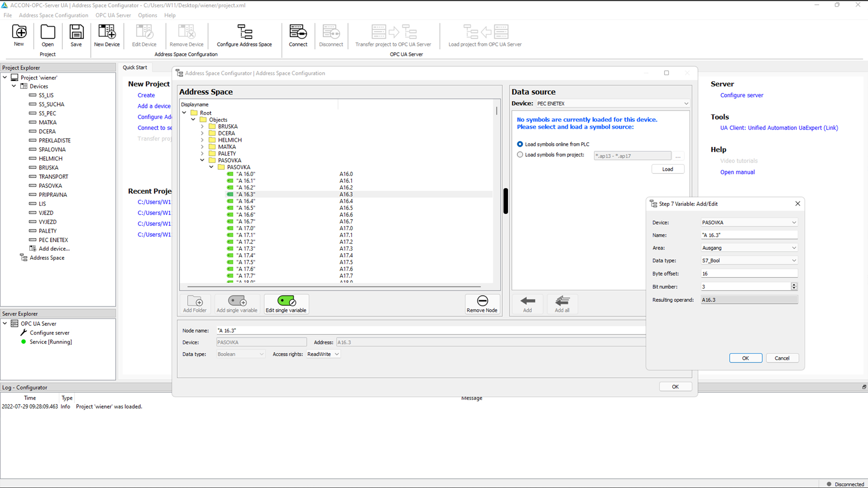Click the Disconnected status bar indicator
The width and height of the screenshot is (868, 488).
click(x=845, y=484)
